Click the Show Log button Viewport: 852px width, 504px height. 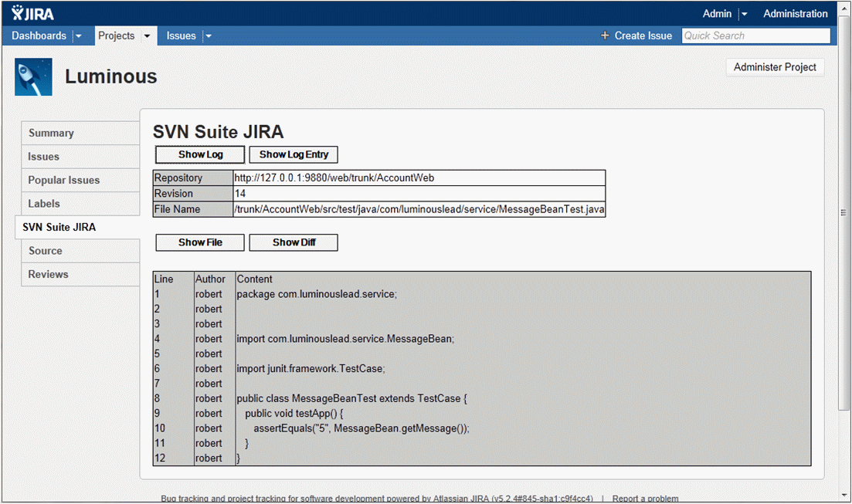pyautogui.click(x=199, y=154)
